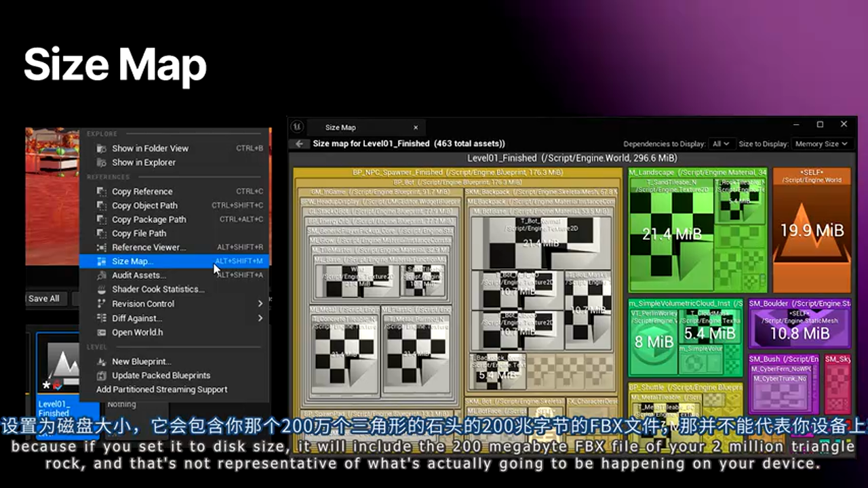Open the Dependencies to Display dropdown
This screenshot has height=488, width=868.
point(722,144)
